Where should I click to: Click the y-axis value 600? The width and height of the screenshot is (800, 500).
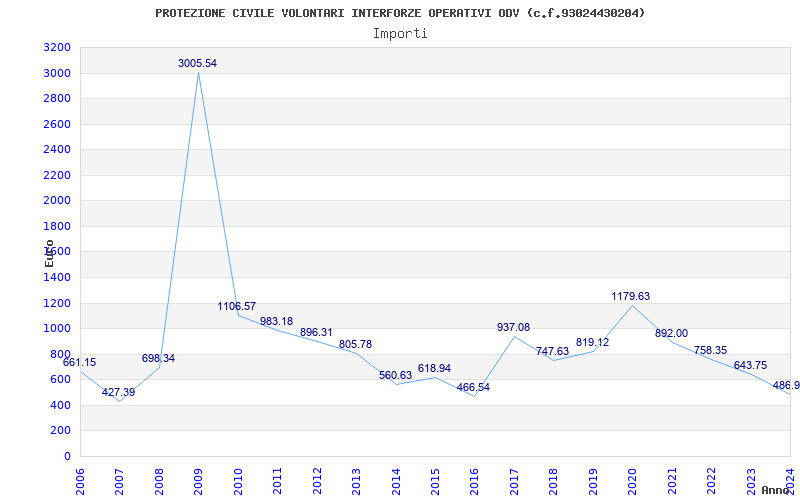pos(61,380)
